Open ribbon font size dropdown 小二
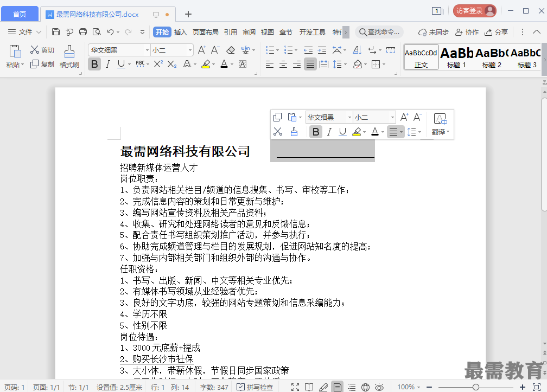 pos(190,50)
